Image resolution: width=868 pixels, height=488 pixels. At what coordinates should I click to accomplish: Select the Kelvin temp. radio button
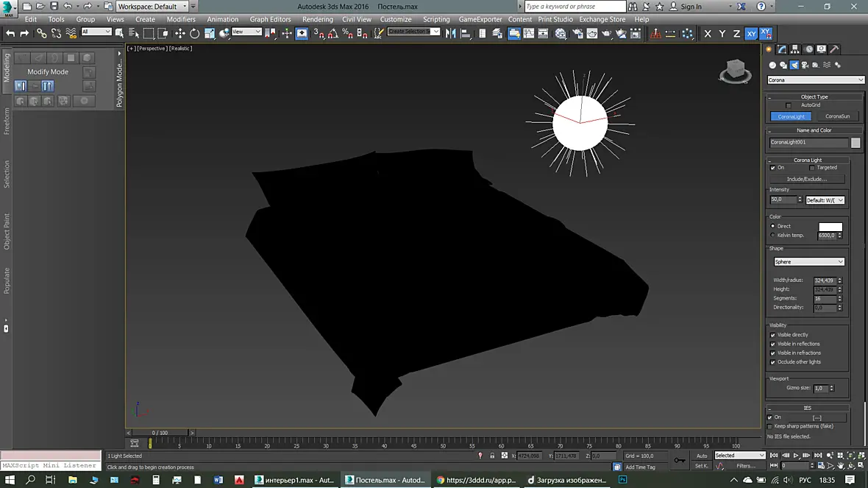coord(773,236)
